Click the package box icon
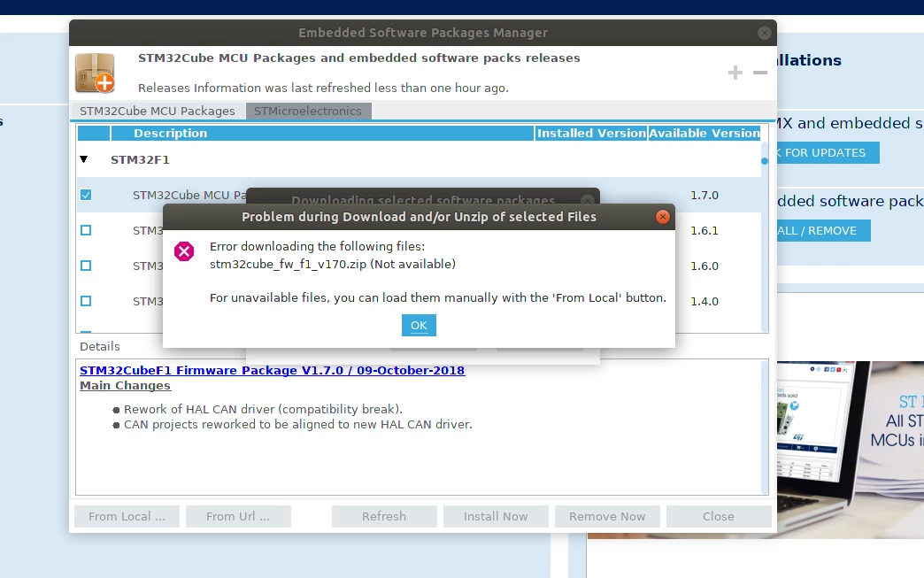This screenshot has height=578, width=924. click(x=95, y=73)
